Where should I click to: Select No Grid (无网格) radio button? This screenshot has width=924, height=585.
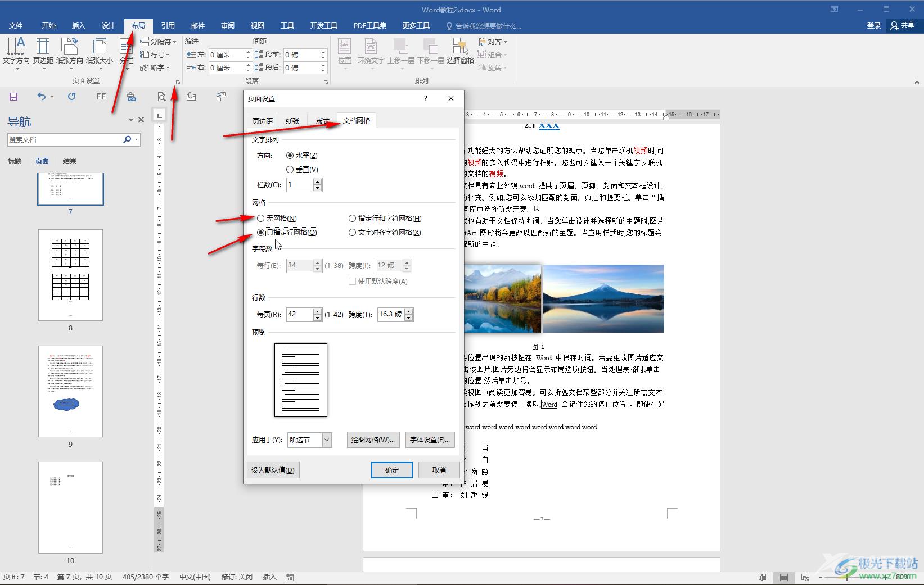(260, 218)
